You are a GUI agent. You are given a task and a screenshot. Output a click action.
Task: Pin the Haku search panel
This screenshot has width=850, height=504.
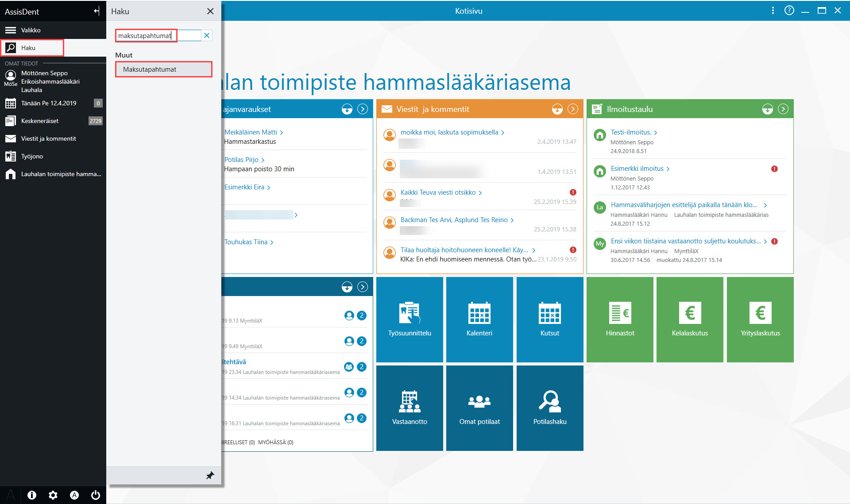(x=210, y=476)
